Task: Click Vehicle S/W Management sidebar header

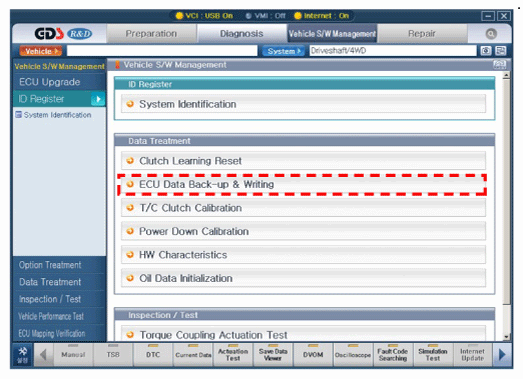Action: (59, 66)
